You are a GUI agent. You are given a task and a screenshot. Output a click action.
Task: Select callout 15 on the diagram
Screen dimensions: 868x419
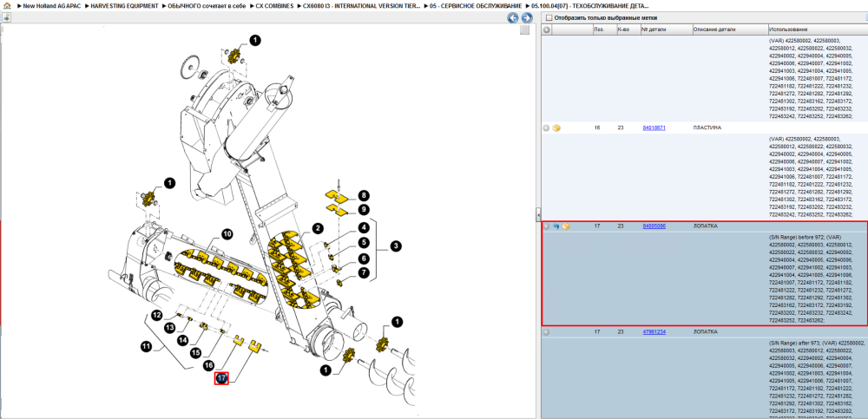194,352
